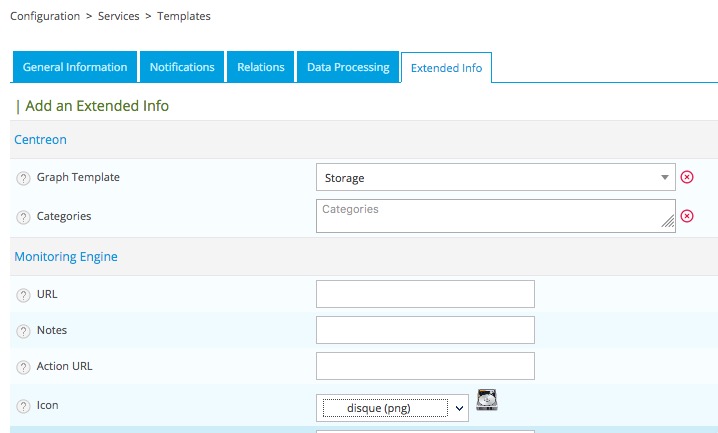Go to the Relations tab
Image resolution: width=718 pixels, height=433 pixels.
[260, 67]
